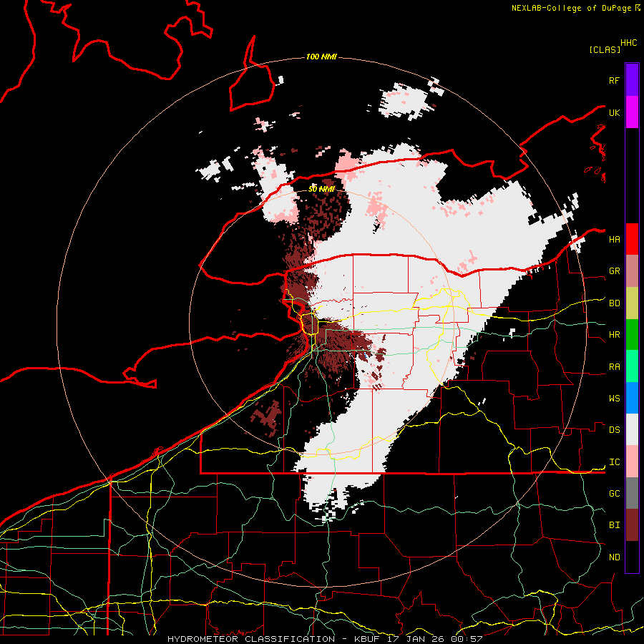Select the WS blue legend swatch

click(632, 398)
